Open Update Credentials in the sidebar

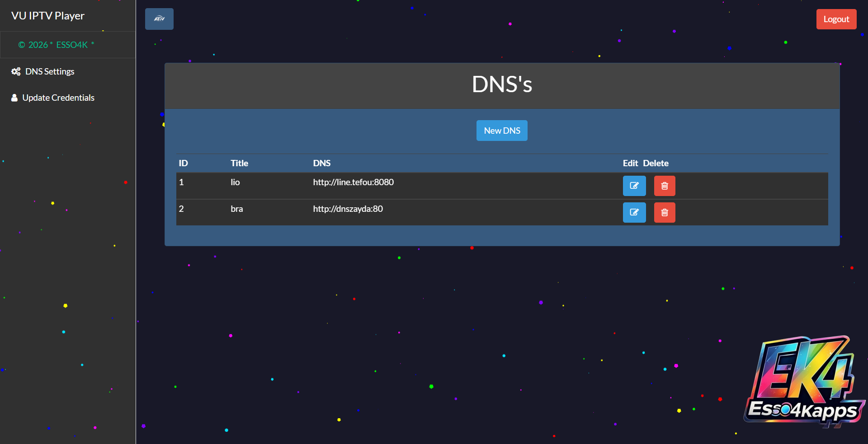(58, 98)
